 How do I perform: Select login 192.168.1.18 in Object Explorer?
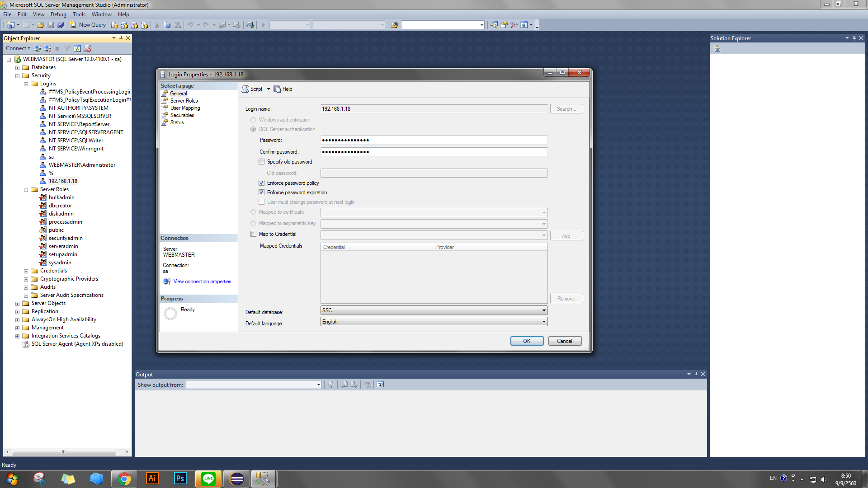point(63,181)
